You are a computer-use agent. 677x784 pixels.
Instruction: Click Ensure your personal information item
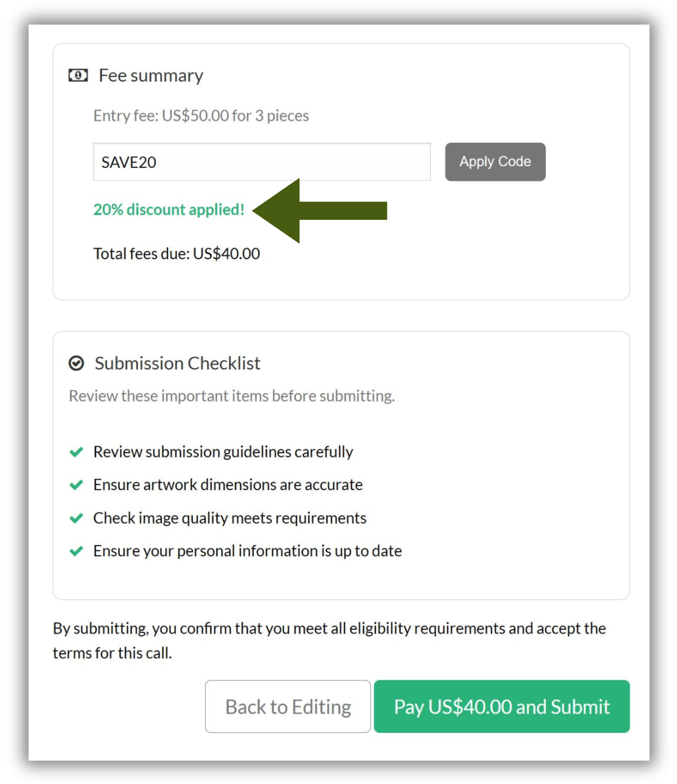tap(248, 551)
